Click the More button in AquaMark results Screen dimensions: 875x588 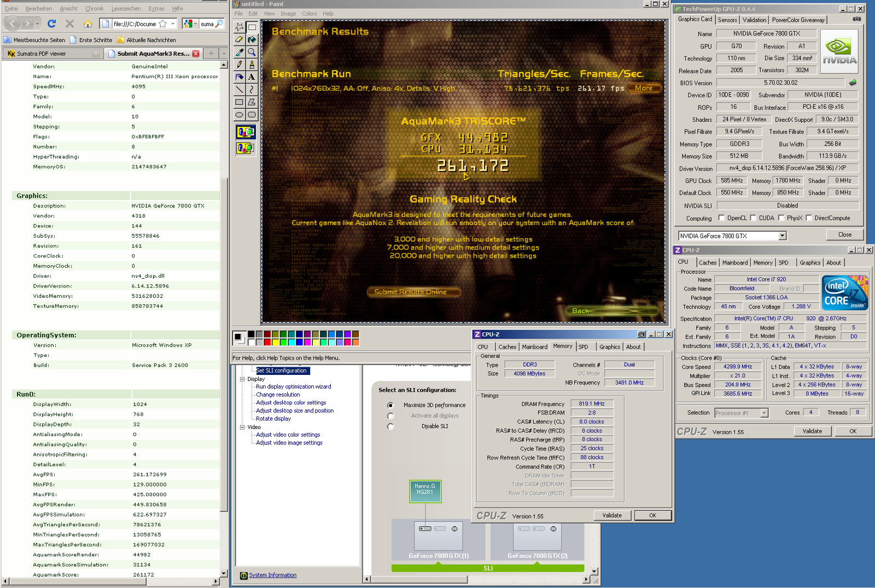[644, 88]
